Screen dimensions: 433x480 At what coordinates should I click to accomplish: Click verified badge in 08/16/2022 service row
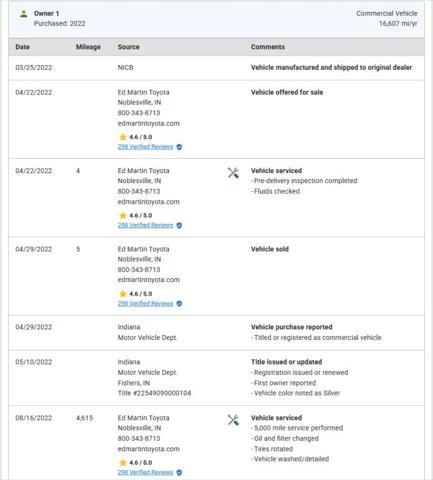pyautogui.click(x=179, y=472)
